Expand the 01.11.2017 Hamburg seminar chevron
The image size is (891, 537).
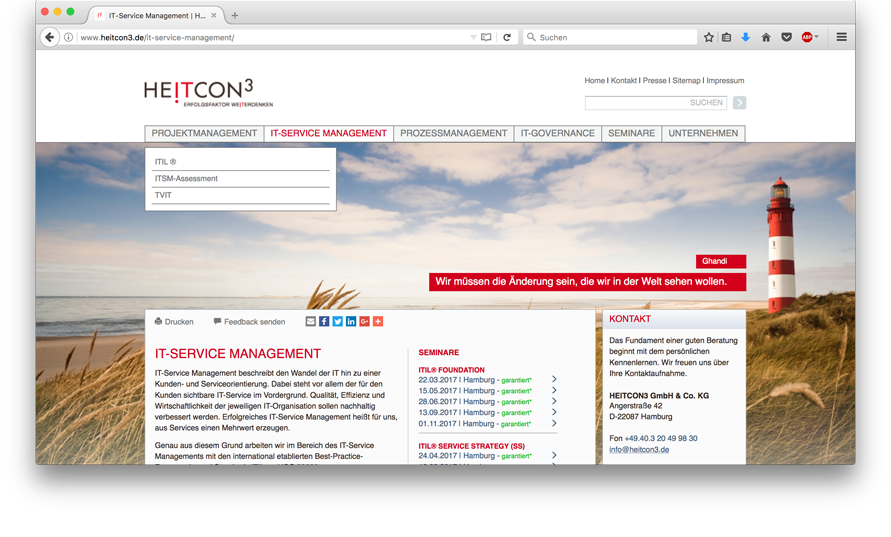point(554,423)
